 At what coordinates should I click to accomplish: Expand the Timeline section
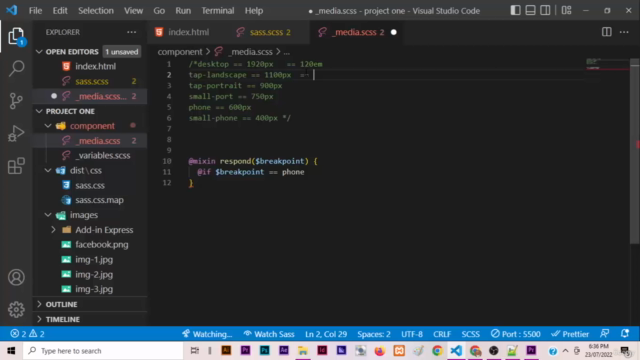click(39, 319)
